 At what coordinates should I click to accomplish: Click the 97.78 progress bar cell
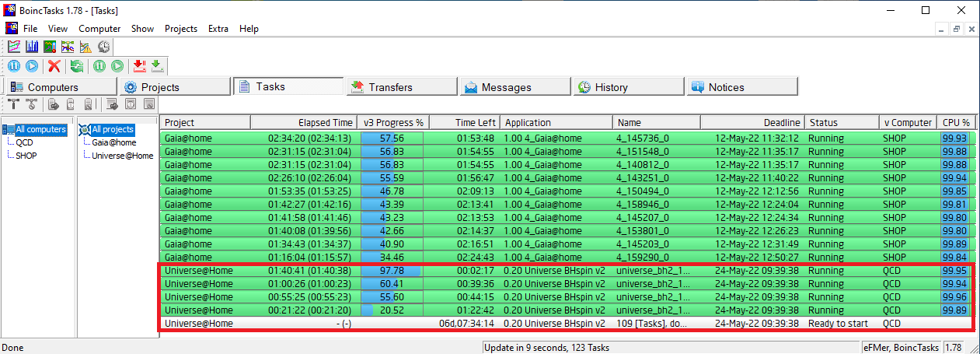392,270
